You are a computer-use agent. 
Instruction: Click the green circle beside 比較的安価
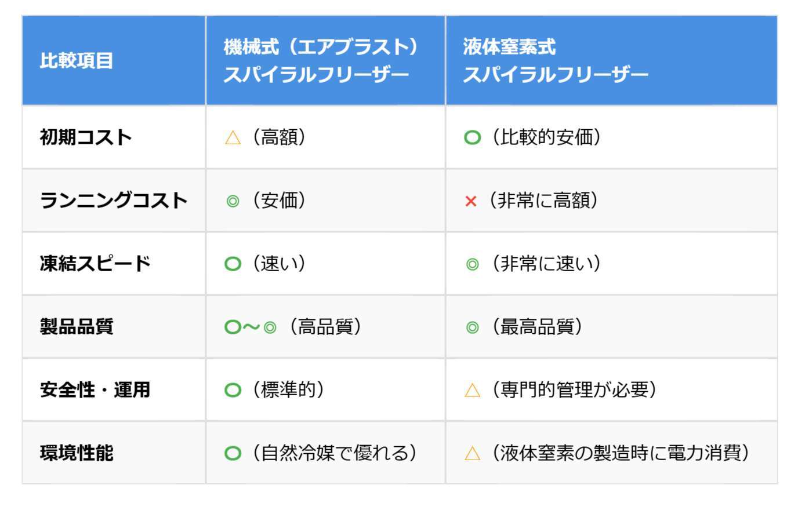click(472, 137)
